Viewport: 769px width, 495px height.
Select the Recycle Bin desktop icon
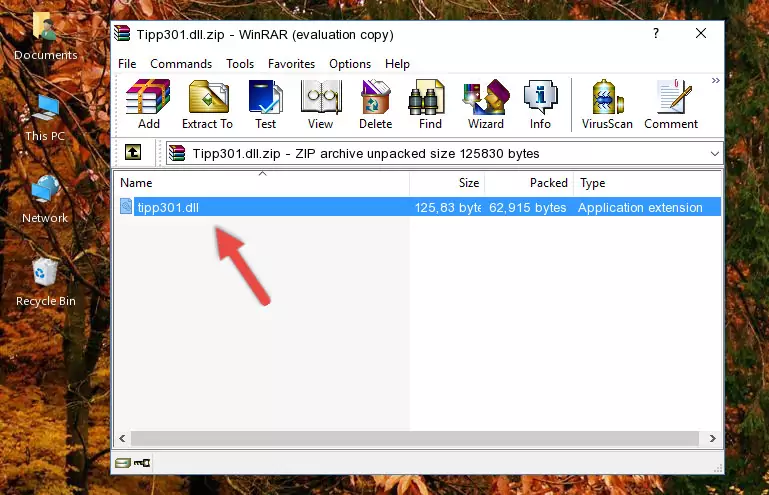coord(46,283)
